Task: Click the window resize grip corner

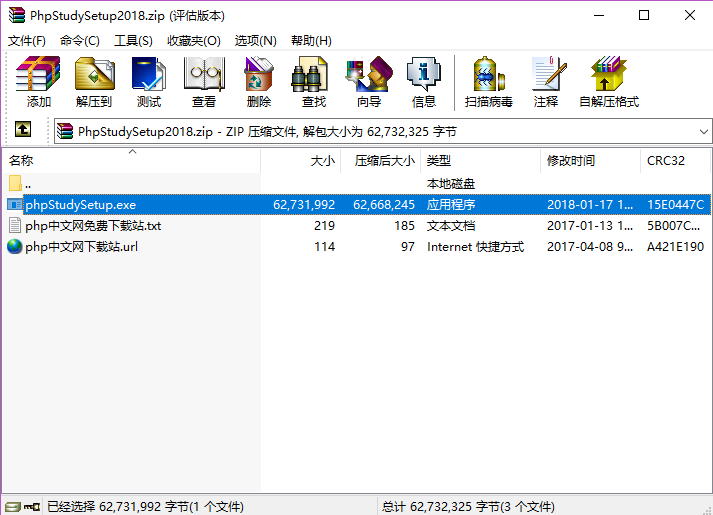Action: coord(706,509)
